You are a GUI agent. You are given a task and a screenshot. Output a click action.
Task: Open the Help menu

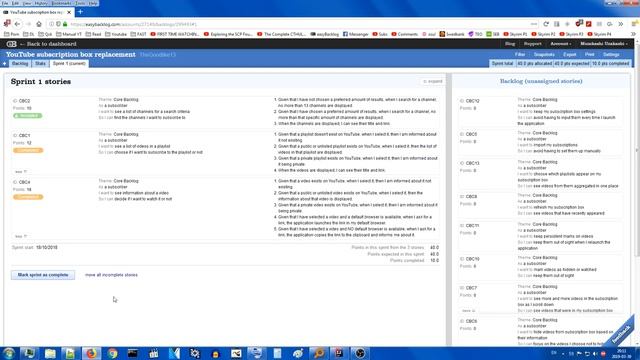point(93,3)
